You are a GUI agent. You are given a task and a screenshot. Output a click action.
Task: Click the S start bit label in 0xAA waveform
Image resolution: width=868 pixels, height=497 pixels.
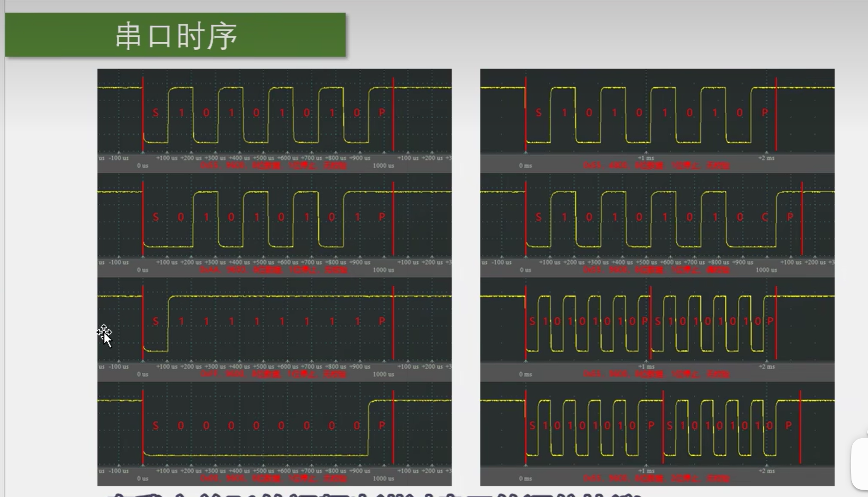click(155, 217)
